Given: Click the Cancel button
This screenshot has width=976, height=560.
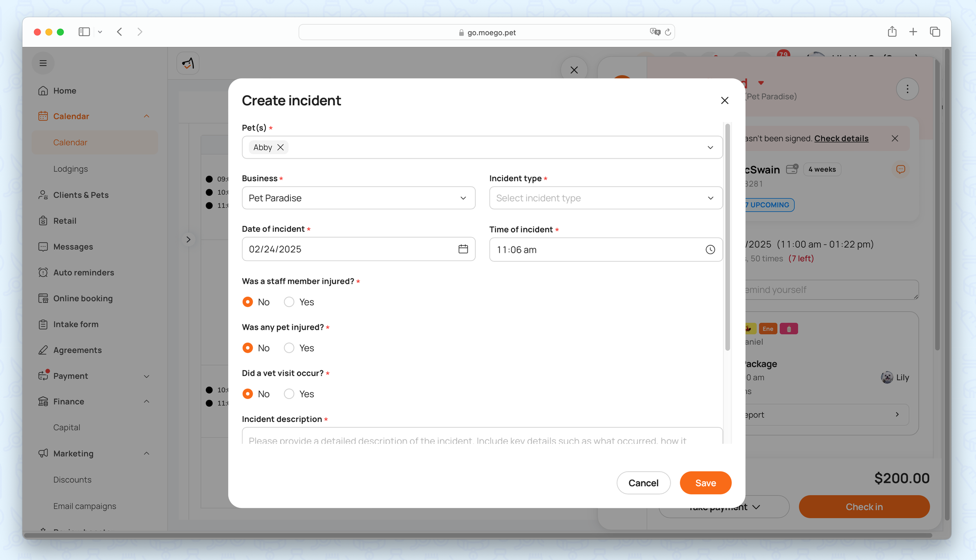Looking at the screenshot, I should (x=643, y=483).
